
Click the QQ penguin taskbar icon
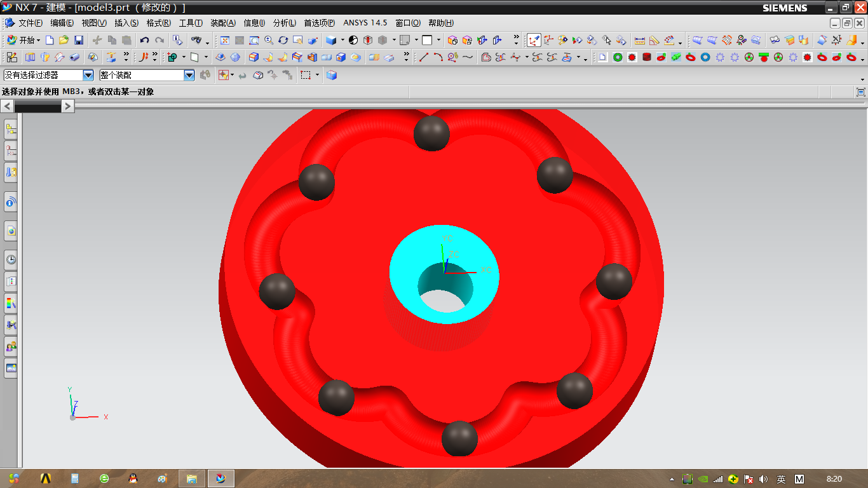133,478
